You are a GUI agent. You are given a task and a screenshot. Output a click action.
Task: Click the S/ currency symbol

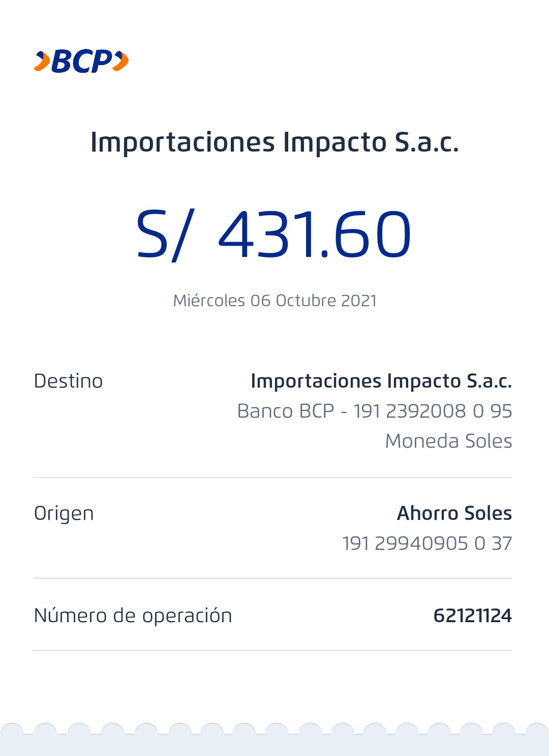click(x=165, y=235)
